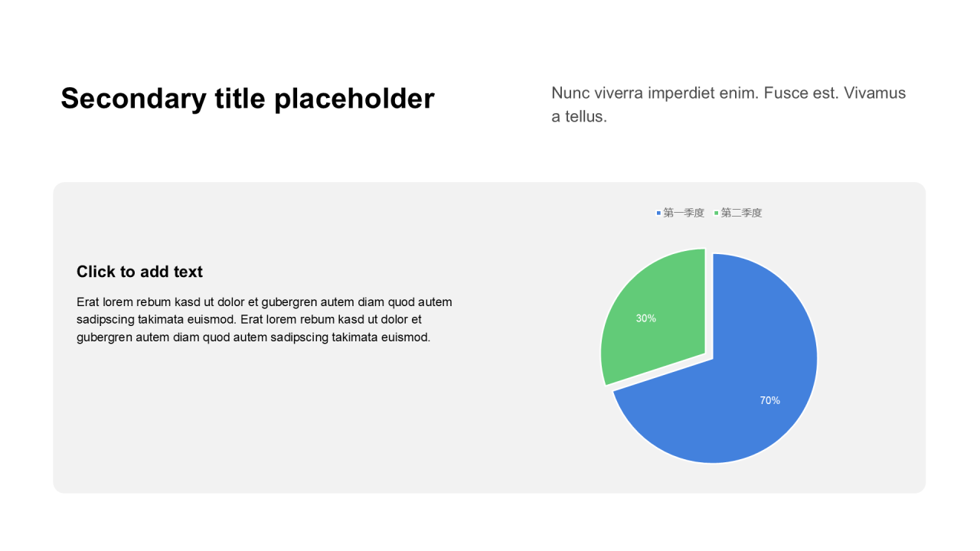
Task: Click the green legend marker for 第二季度
Action: coord(717,214)
